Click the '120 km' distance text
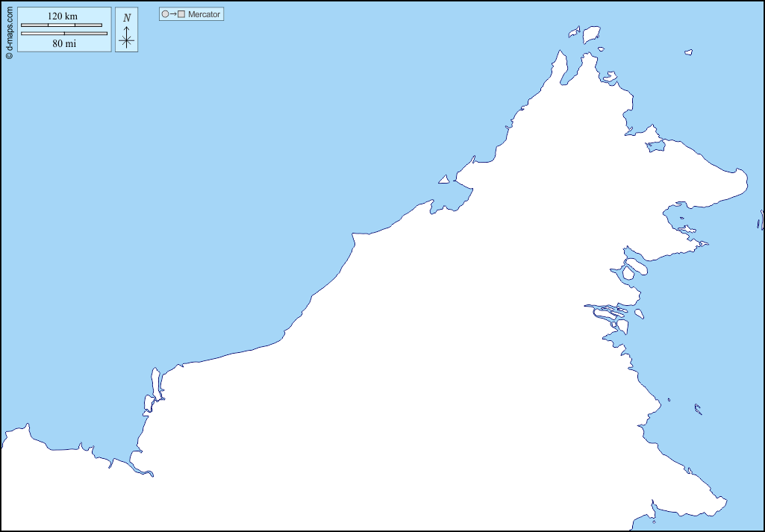 (63, 16)
